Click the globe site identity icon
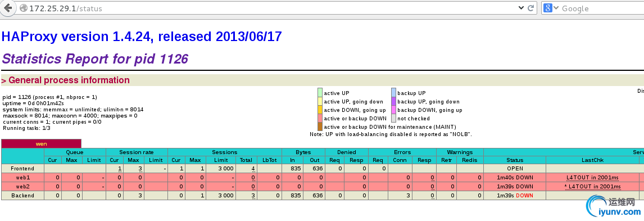The height and width of the screenshot is (221, 644). point(24,8)
